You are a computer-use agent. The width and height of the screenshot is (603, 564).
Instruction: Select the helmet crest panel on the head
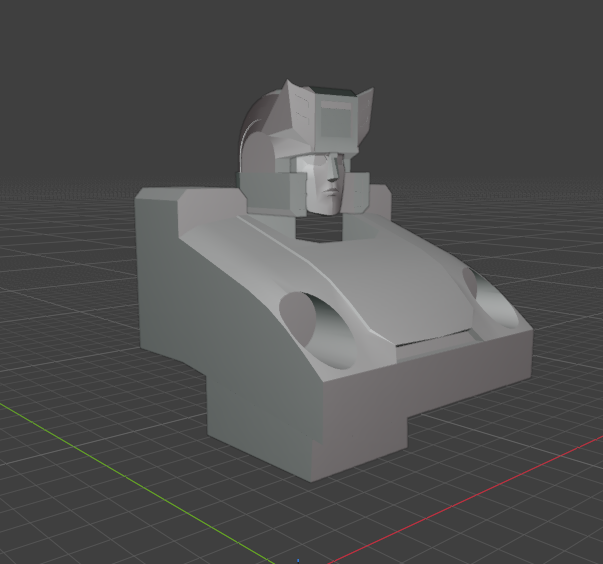(x=336, y=119)
